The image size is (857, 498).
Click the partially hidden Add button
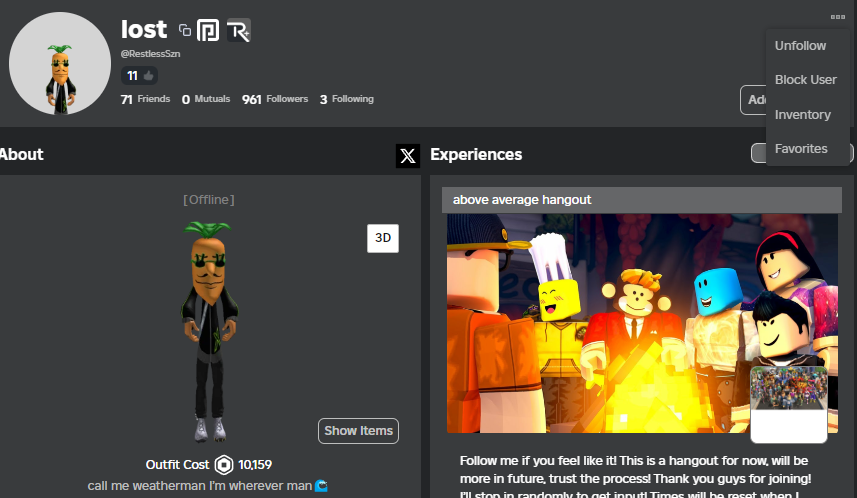click(753, 100)
